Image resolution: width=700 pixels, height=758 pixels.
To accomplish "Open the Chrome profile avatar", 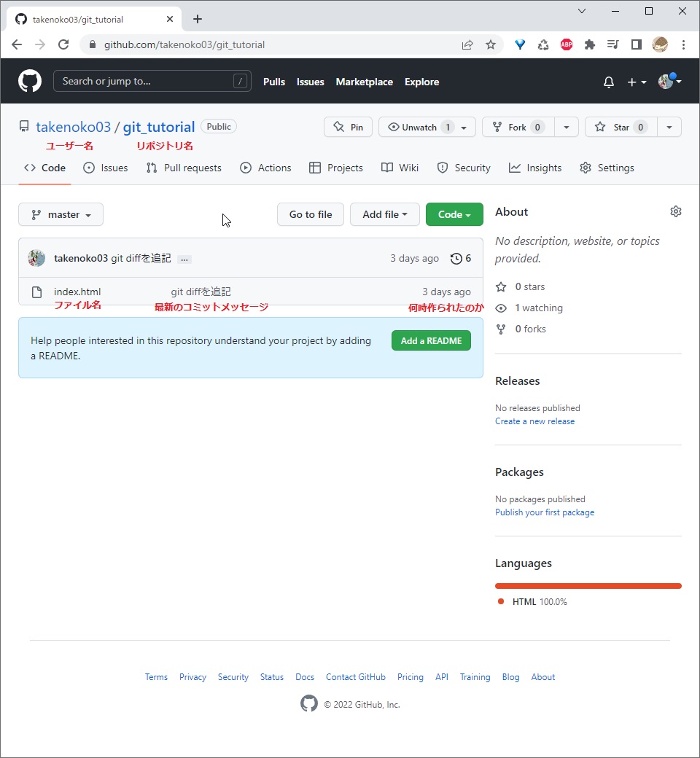I will tap(660, 44).
